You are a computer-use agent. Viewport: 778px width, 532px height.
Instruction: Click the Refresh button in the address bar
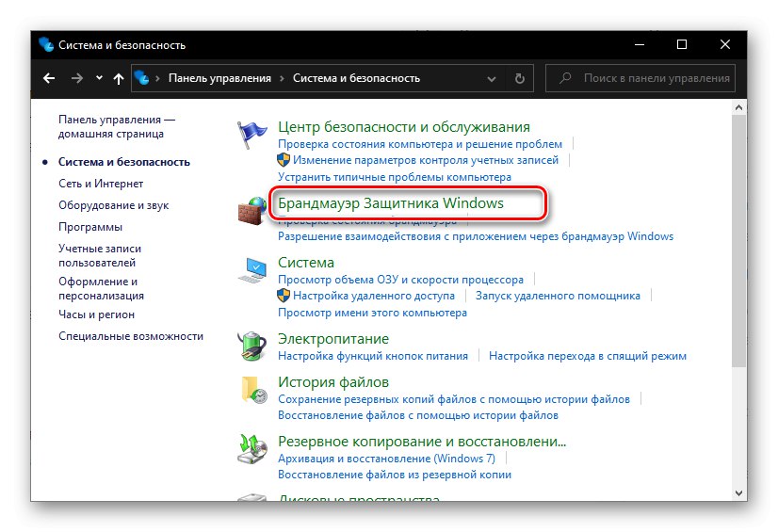(520, 78)
